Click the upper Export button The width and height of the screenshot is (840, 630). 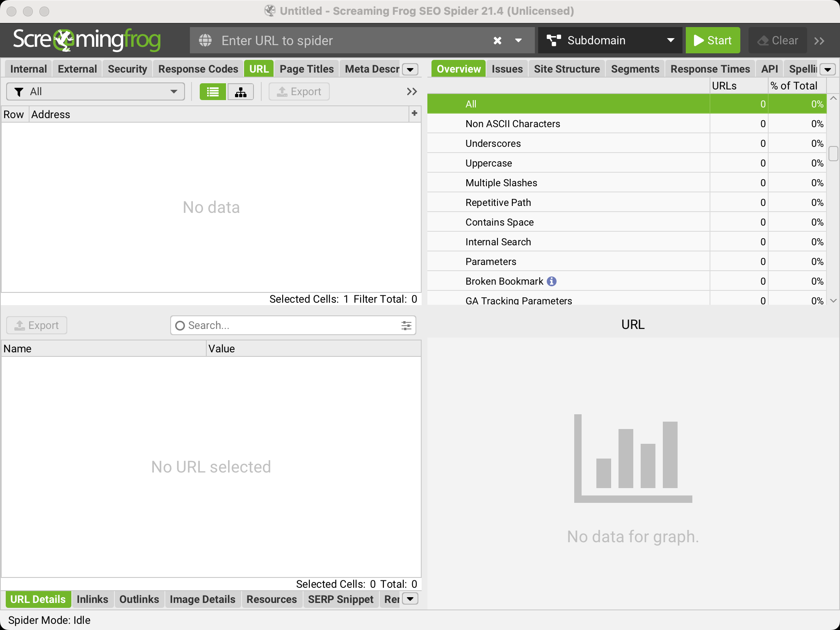tap(299, 91)
